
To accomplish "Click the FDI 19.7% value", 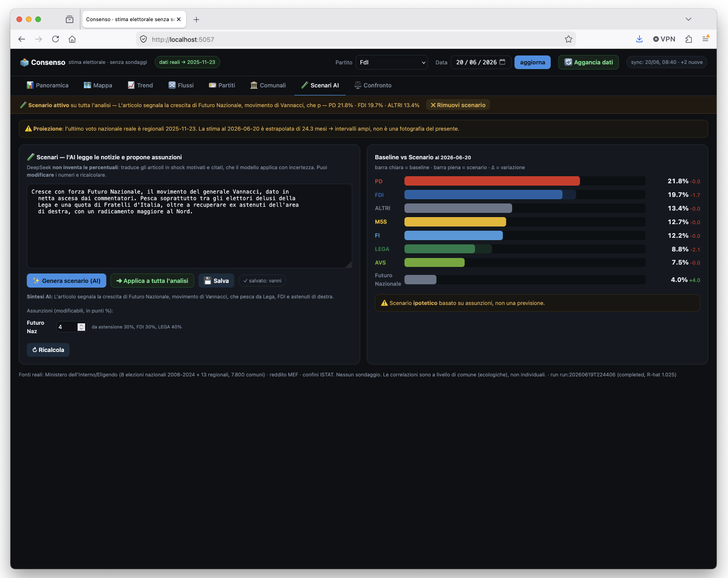I will (x=678, y=195).
